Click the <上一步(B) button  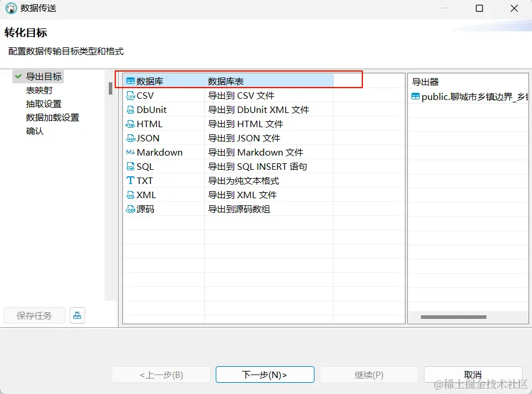tap(161, 374)
